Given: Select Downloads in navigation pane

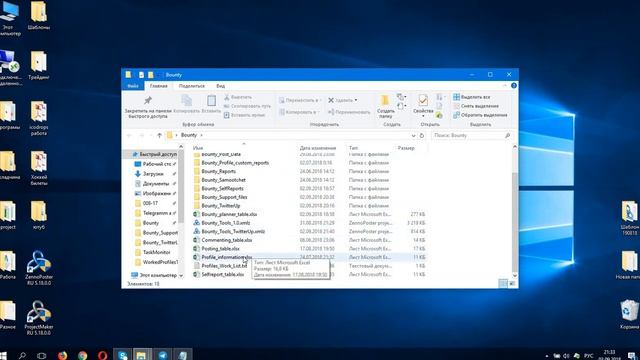Looking at the screenshot, I should tap(153, 174).
